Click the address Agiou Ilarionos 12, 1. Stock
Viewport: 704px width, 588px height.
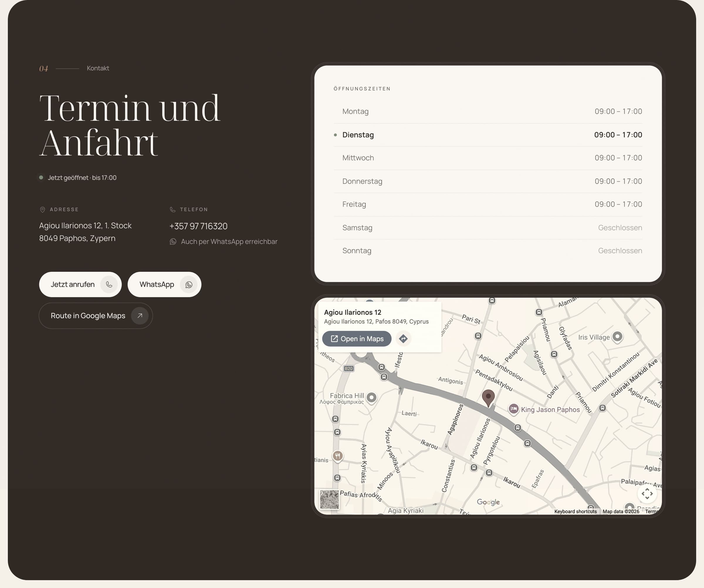click(x=85, y=226)
